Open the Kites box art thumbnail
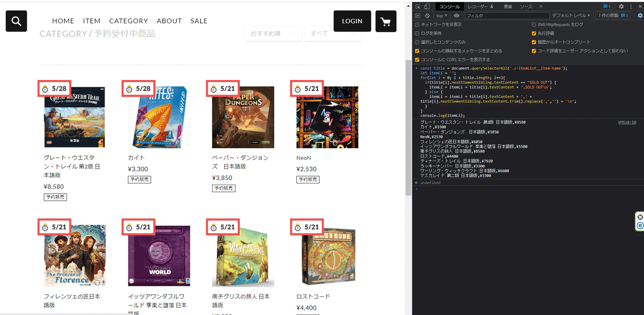The height and width of the screenshot is (315, 644). (159, 117)
